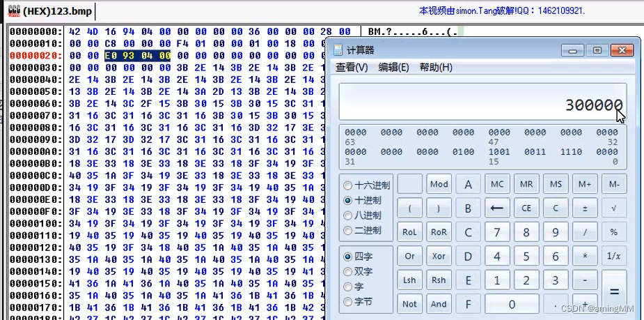Select the hexadecimal (十六进制) radio button
Viewport: 644px width, 320px height.
click(x=367, y=185)
